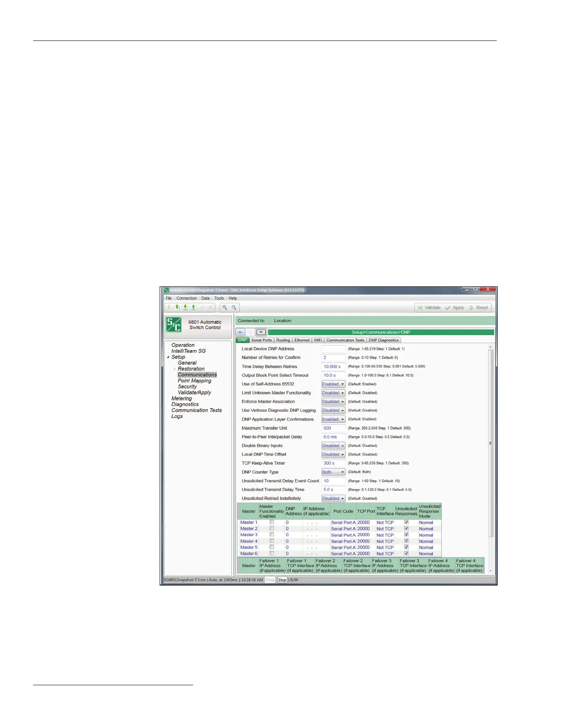
Task: Uncheck Unsolicited Responses for Master 6
Action: (407, 553)
